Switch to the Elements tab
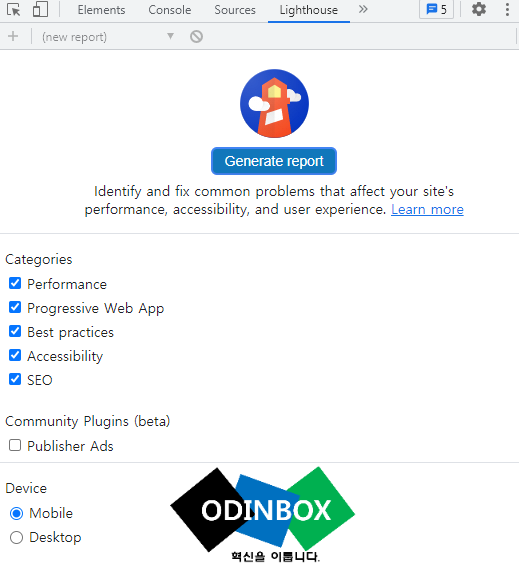Viewport: 519px width, 577px height. [x=101, y=10]
